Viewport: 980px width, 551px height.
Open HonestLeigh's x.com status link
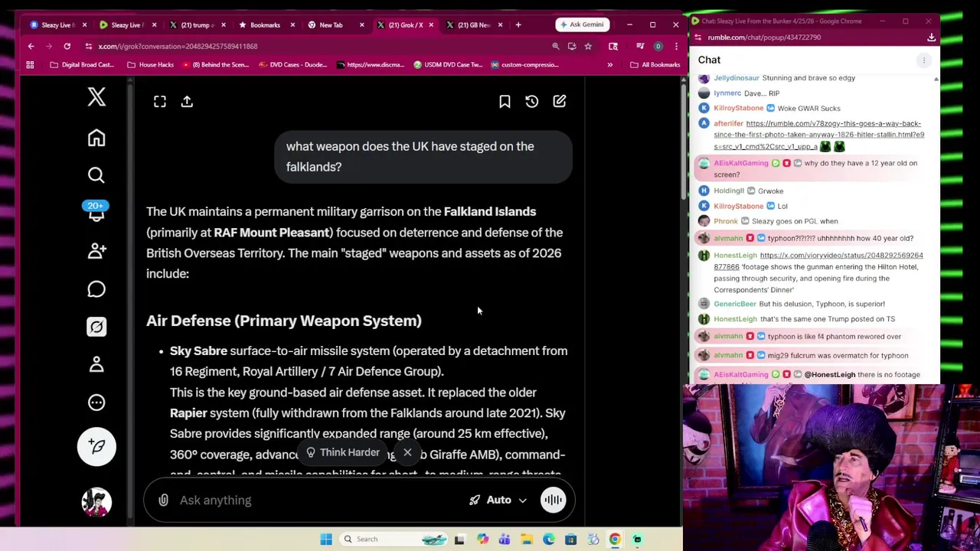click(x=818, y=261)
